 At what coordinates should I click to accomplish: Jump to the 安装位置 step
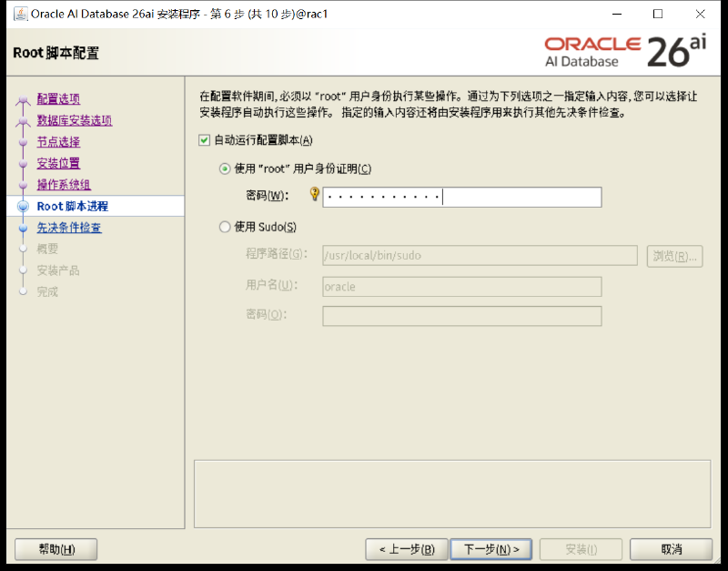58,163
